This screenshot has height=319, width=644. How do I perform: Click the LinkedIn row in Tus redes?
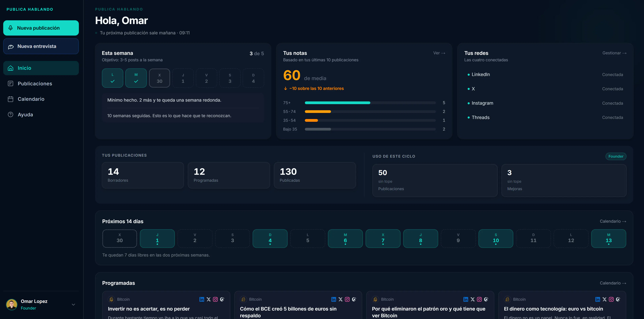coord(545,75)
